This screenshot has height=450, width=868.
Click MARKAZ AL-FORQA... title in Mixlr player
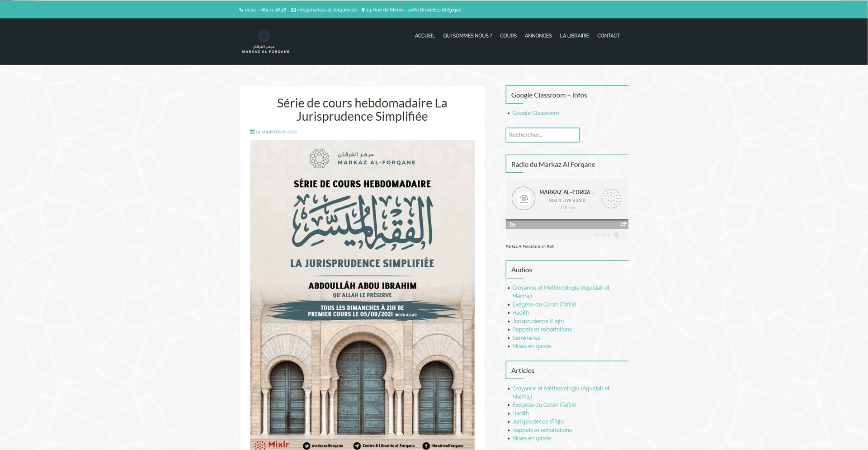point(567,192)
